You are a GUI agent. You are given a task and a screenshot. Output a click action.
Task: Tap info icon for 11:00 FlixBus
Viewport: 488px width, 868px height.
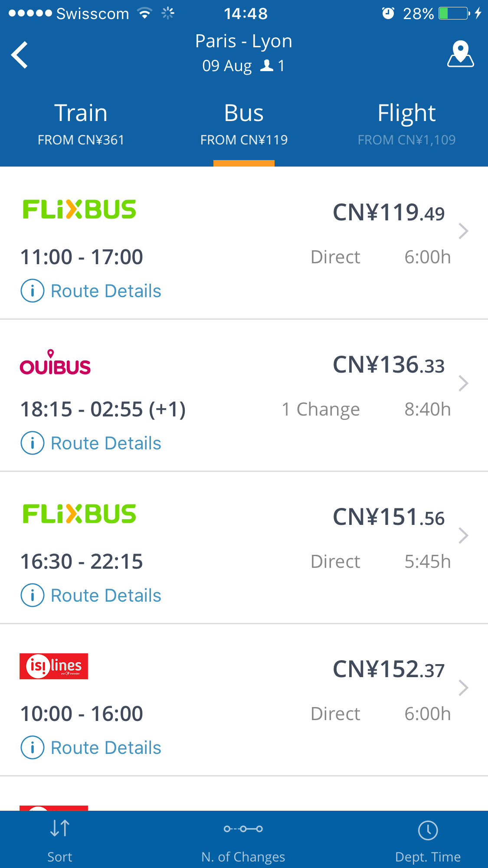pos(33,291)
